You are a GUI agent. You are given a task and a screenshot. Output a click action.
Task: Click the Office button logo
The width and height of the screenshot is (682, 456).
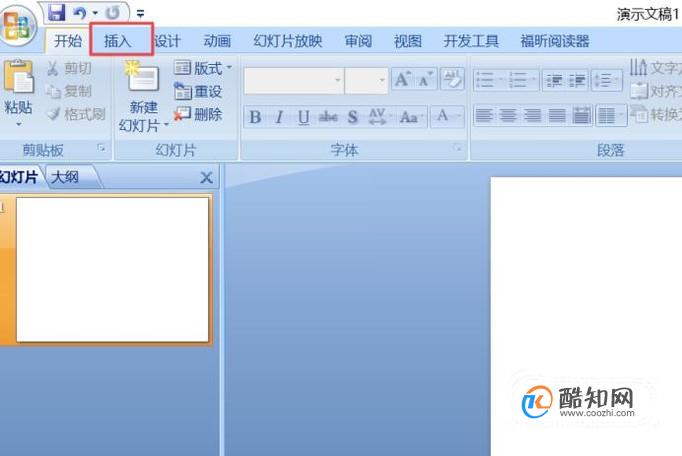click(17, 26)
